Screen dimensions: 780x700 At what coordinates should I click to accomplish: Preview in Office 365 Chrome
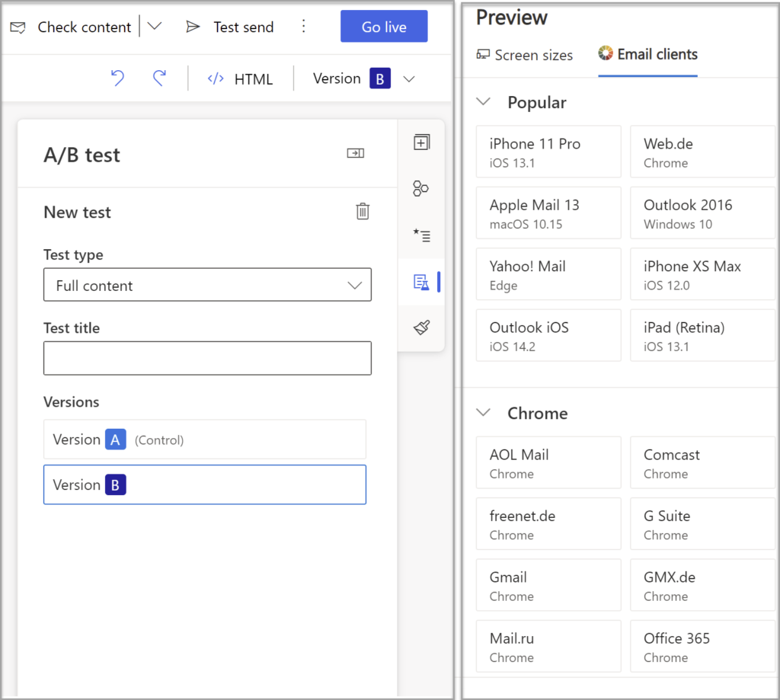703,646
